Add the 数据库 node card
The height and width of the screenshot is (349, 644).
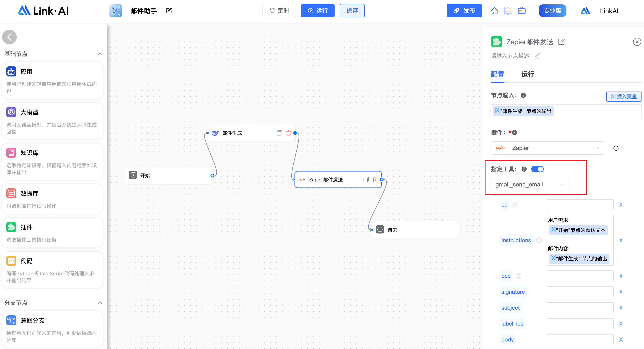click(52, 199)
